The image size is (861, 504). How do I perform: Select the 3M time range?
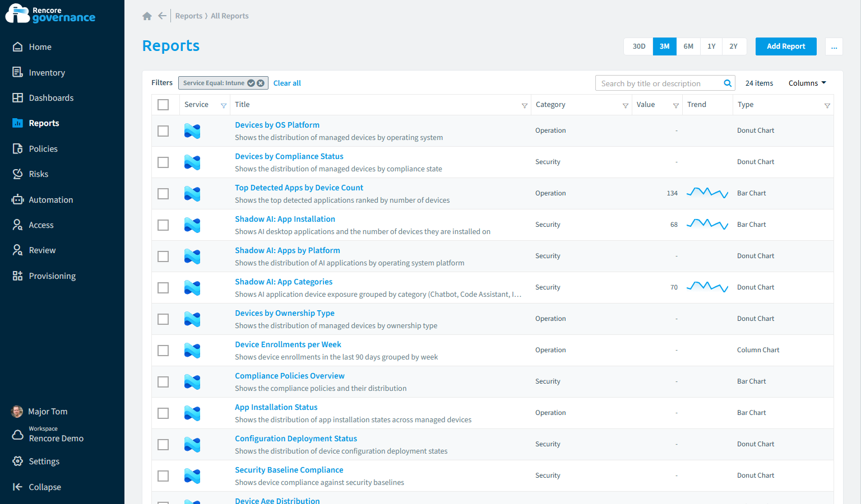[x=665, y=46]
